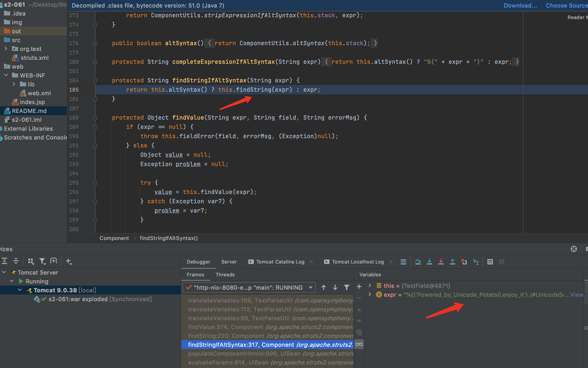This screenshot has height=368, width=588.
Task: Select the next frame down arrow
Action: point(335,287)
